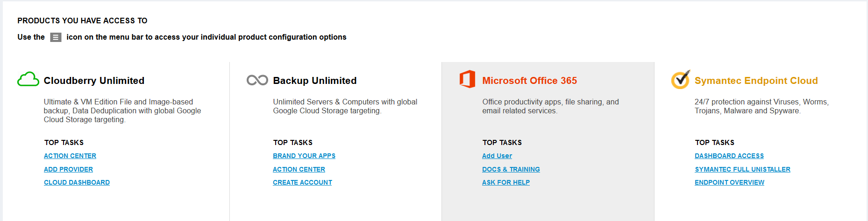Click the Symantec checkmark shield icon
Image resolution: width=868 pixels, height=221 pixels.
click(x=680, y=79)
